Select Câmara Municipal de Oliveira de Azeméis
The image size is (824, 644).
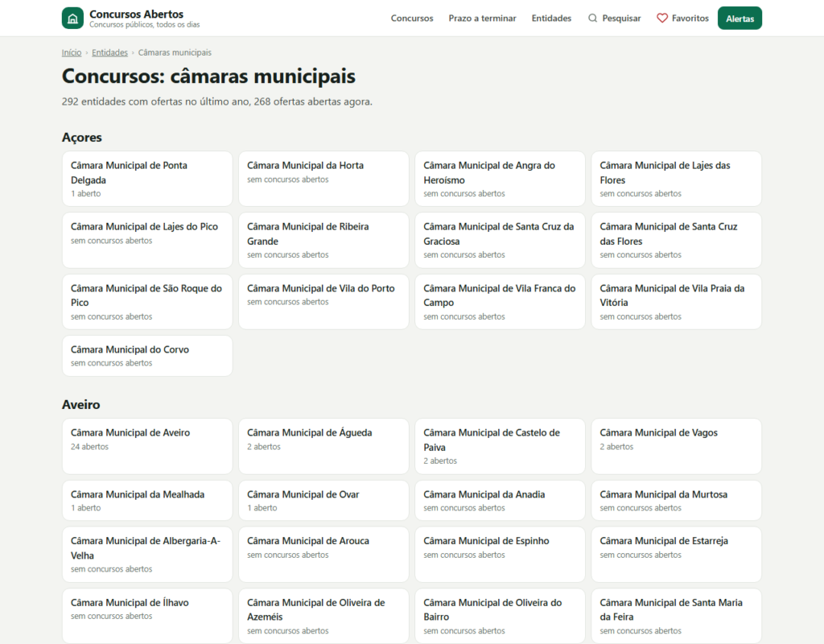323,616
